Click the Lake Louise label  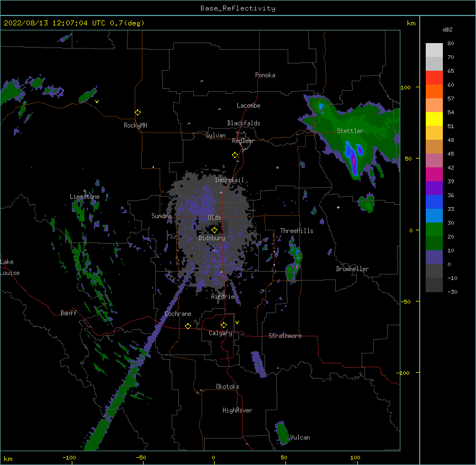(10, 267)
